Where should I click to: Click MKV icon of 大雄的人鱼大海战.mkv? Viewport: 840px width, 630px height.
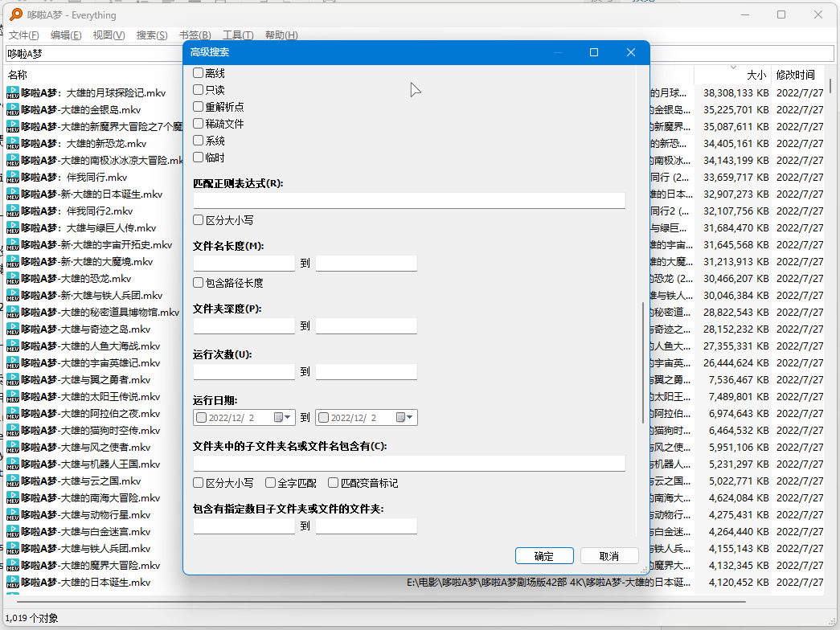click(x=13, y=346)
